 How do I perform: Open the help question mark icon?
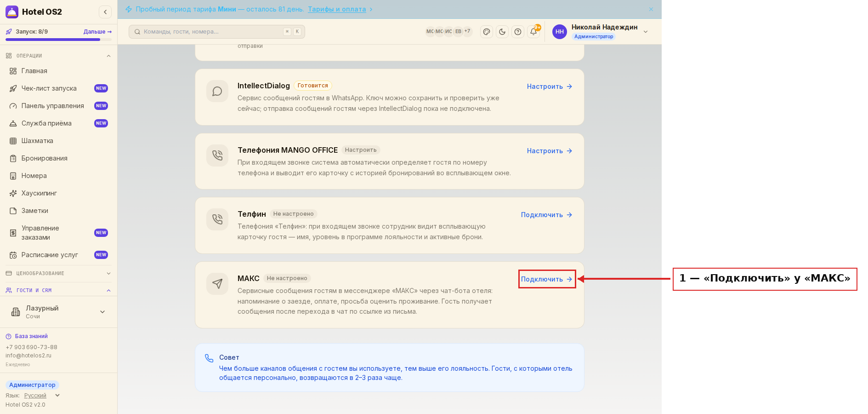click(518, 32)
